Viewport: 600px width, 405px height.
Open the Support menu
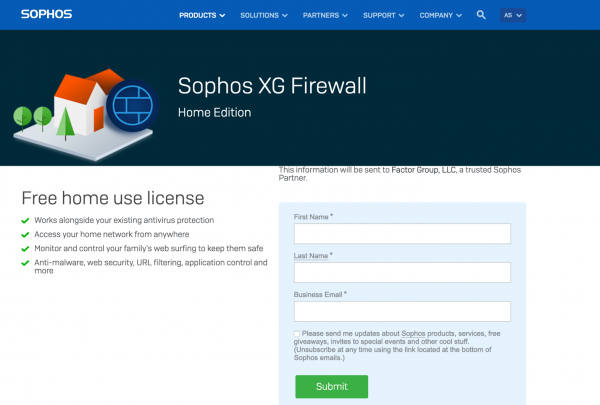(389, 15)
